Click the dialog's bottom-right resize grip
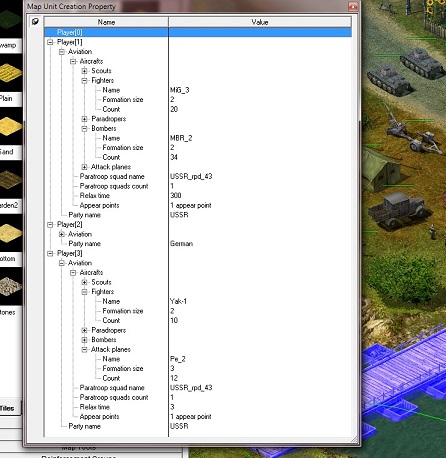Image resolution: width=446 pixels, height=458 pixels. (355, 440)
